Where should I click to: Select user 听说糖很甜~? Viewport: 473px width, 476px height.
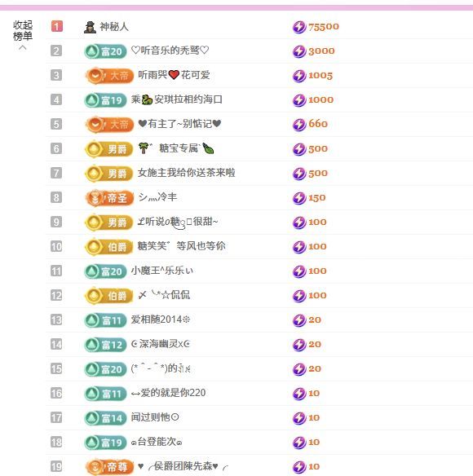coord(178,222)
